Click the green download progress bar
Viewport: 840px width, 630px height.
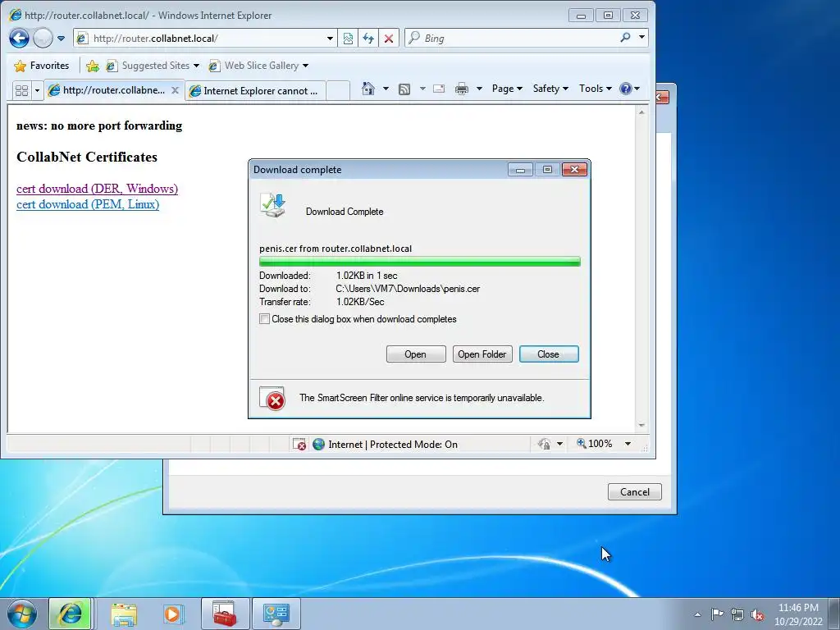[419, 262]
